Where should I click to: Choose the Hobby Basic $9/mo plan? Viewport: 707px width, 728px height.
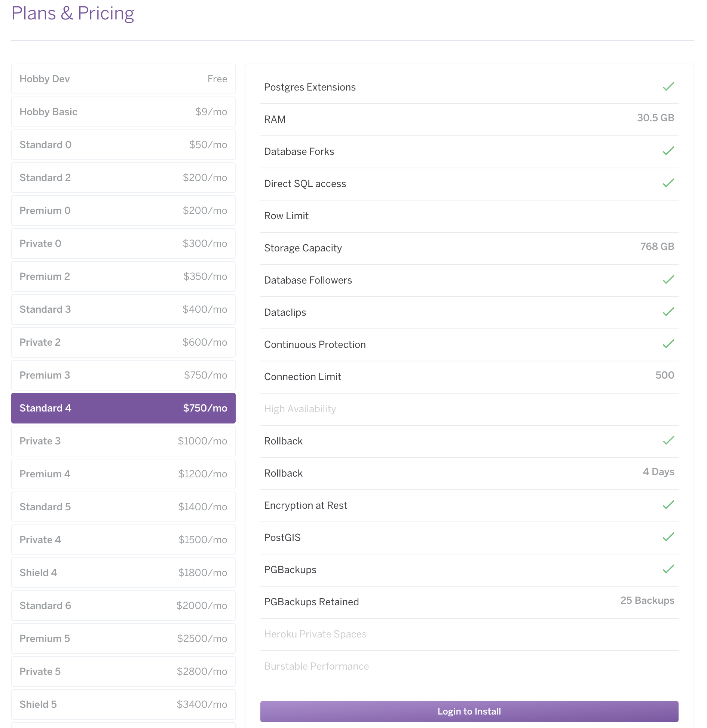123,112
